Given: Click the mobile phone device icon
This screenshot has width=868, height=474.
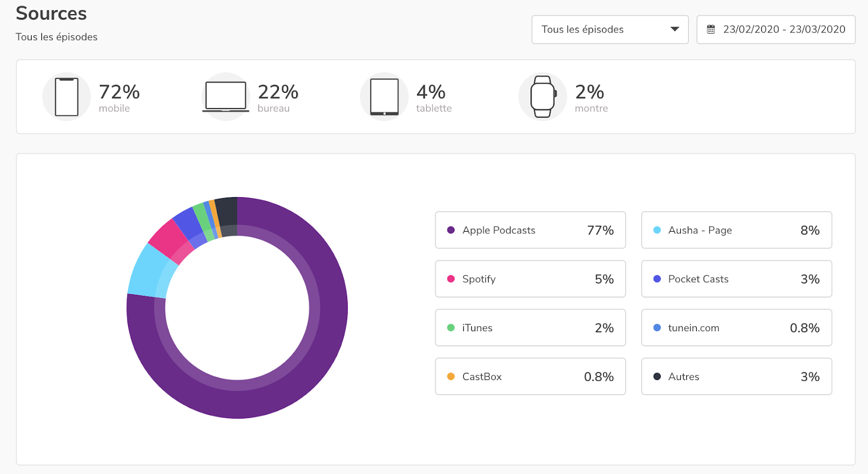Looking at the screenshot, I should click(x=67, y=97).
